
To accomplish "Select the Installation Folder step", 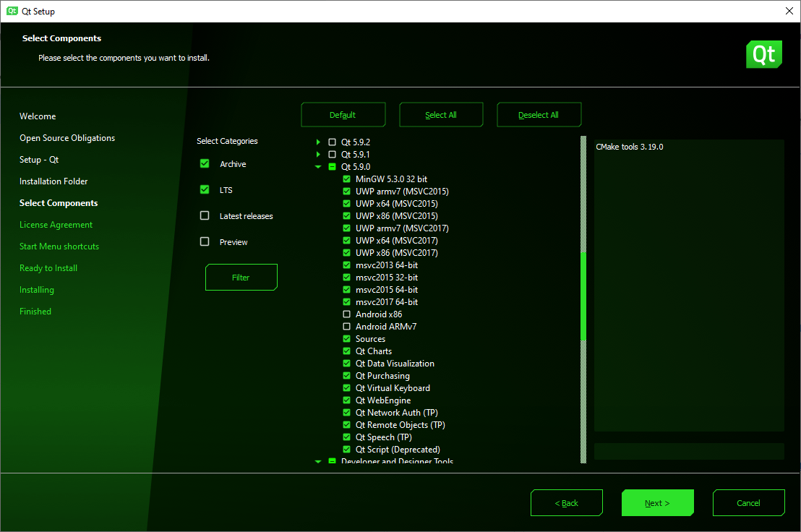I will click(x=53, y=181).
